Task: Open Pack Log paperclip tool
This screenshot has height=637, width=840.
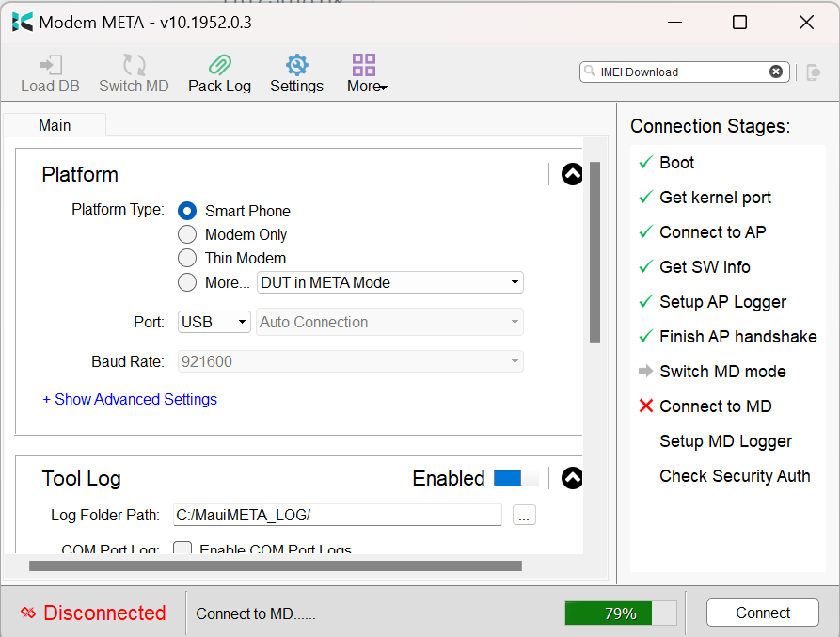Action: (219, 66)
